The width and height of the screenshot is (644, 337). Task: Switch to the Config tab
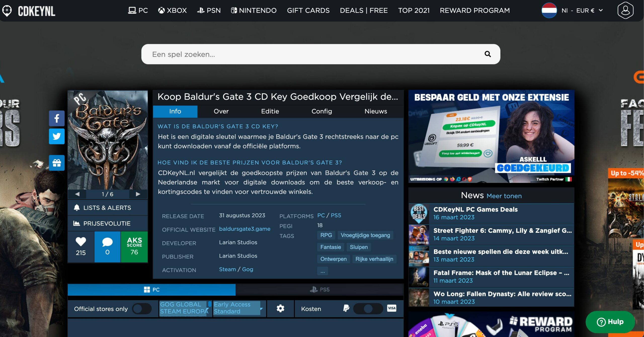[x=321, y=111]
